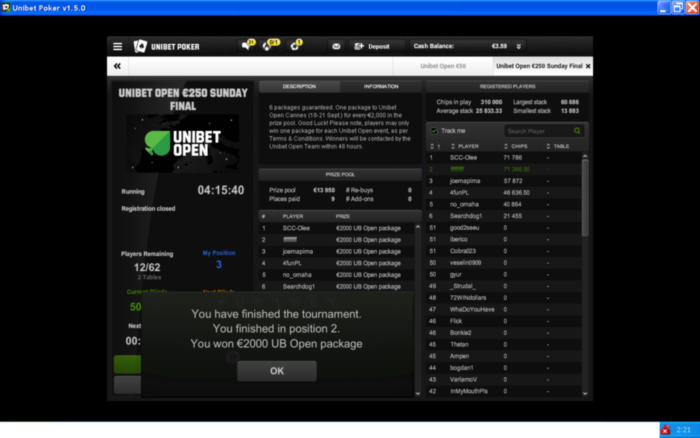Click joemapima in prize pool table
This screenshot has width=700, height=438.
pos(298,251)
